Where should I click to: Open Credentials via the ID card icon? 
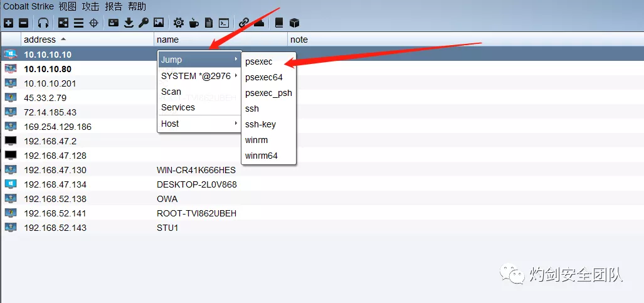(x=113, y=23)
